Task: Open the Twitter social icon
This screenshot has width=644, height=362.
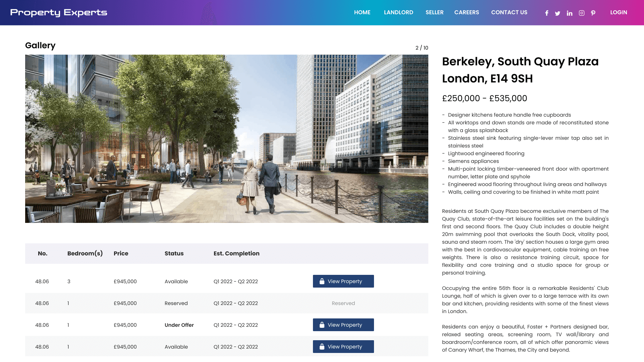Action: coord(557,13)
